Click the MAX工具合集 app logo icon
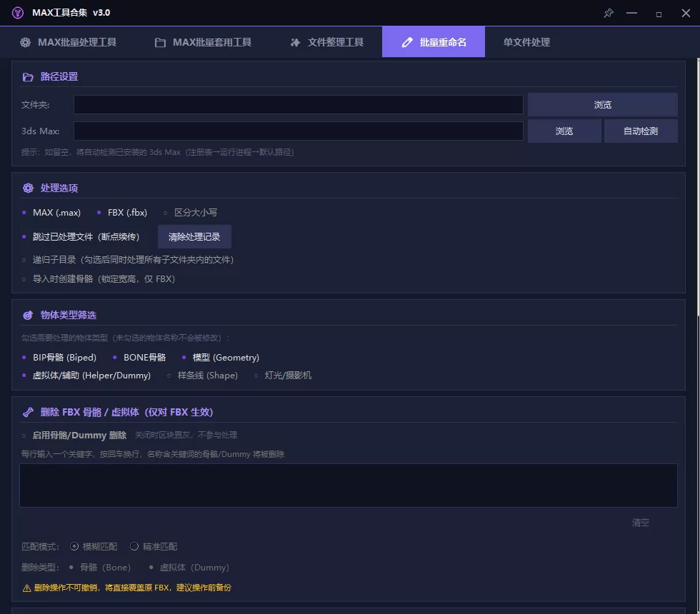700x614 pixels. [17, 13]
